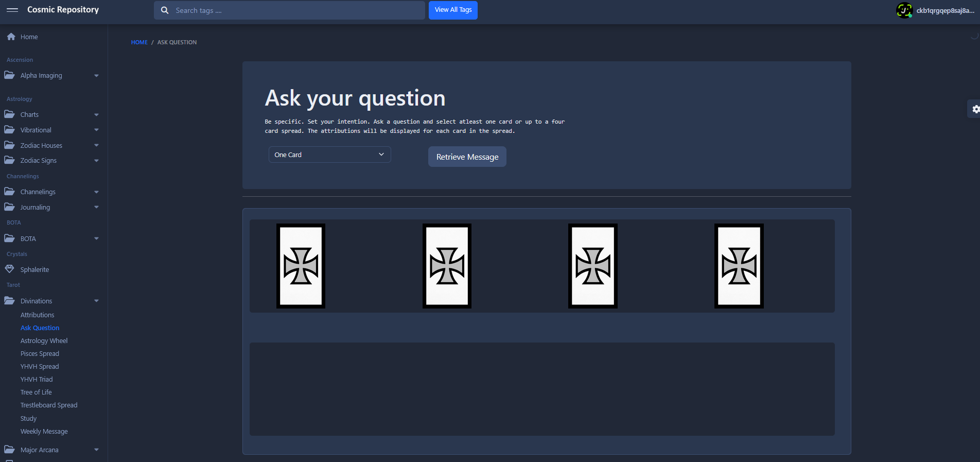Click the View All Tags button
This screenshot has width=980, height=462.
453,10
